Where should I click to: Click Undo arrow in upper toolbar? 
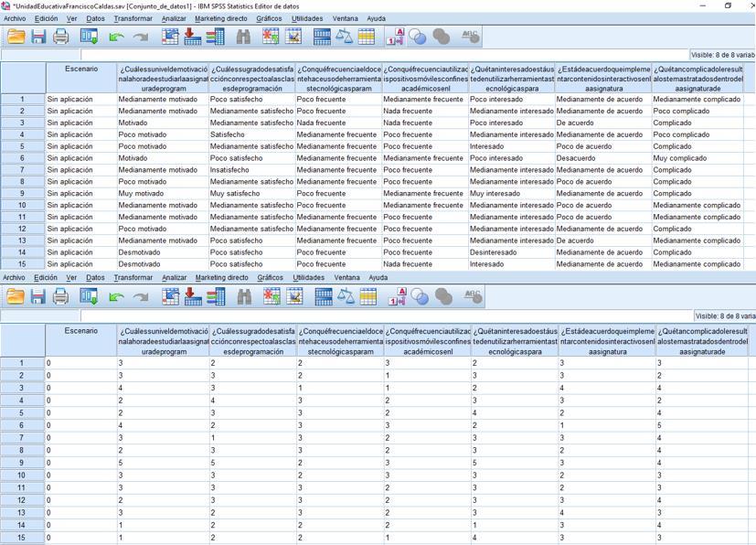tap(116, 37)
